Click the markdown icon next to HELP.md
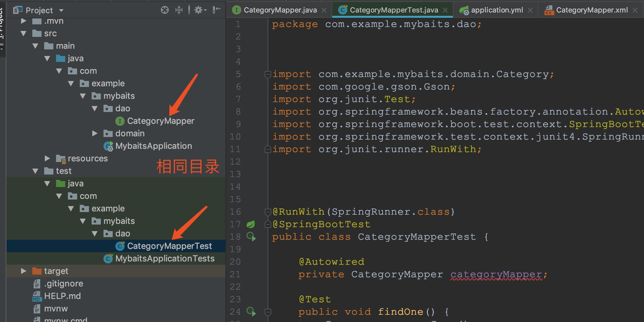 37,296
